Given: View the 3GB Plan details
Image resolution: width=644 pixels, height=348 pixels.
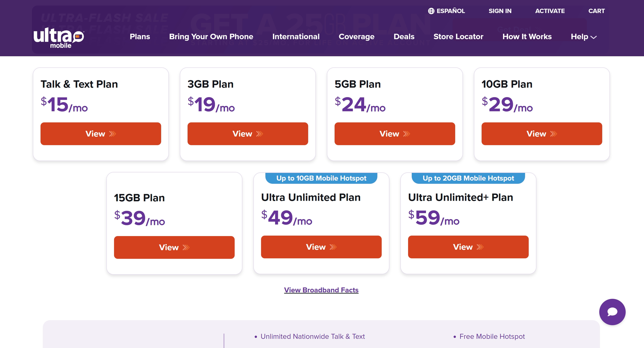Looking at the screenshot, I should coord(248,134).
